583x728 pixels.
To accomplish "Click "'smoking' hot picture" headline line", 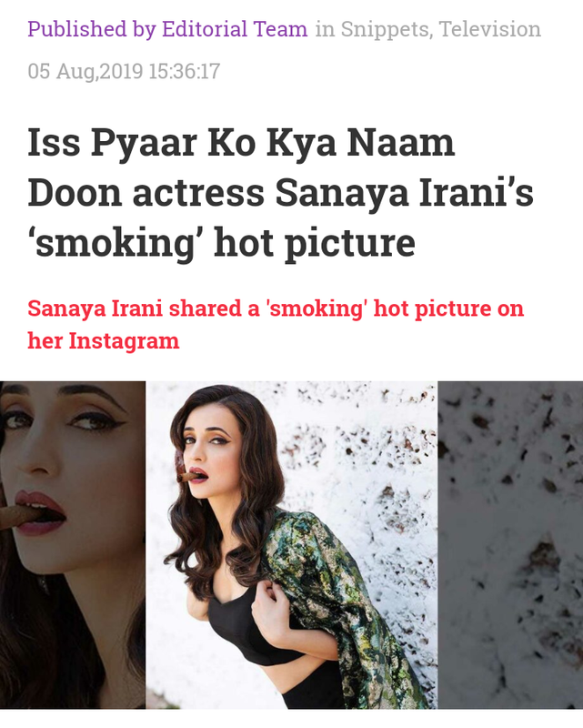I will pos(221,244).
